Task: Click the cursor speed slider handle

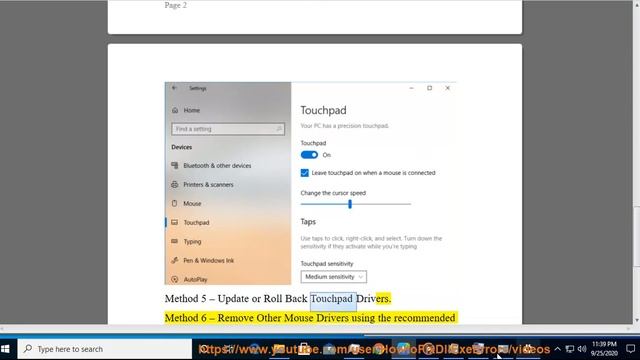Action: click(350, 204)
